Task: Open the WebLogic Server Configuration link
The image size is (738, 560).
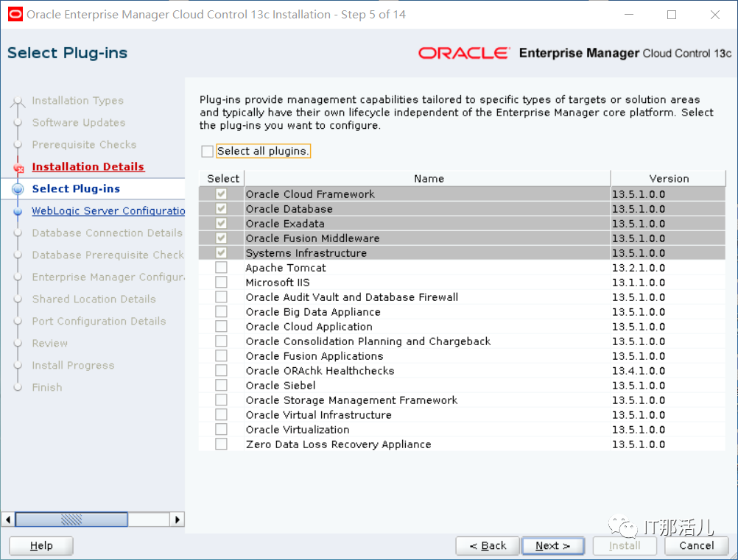Action: click(x=108, y=210)
